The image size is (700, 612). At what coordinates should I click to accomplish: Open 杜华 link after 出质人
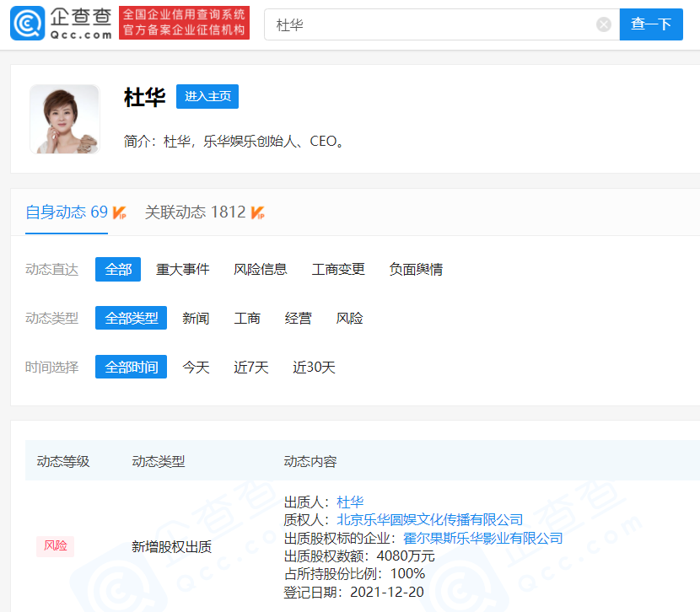pos(350,502)
